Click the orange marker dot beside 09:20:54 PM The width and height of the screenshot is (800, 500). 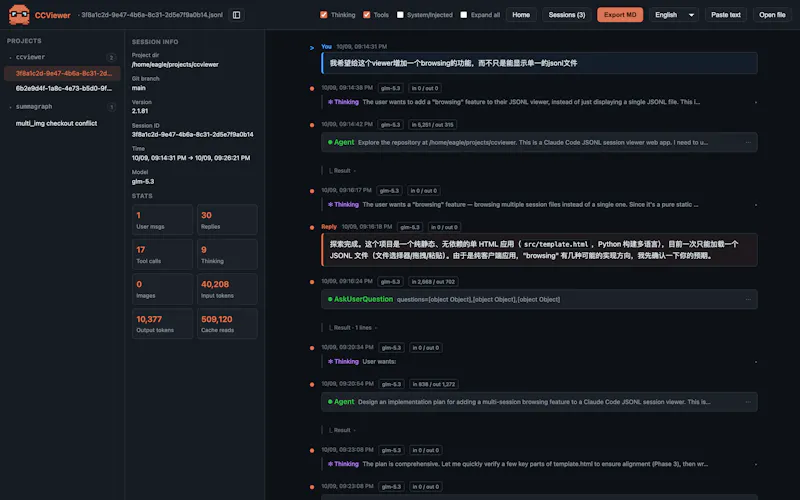tap(312, 385)
